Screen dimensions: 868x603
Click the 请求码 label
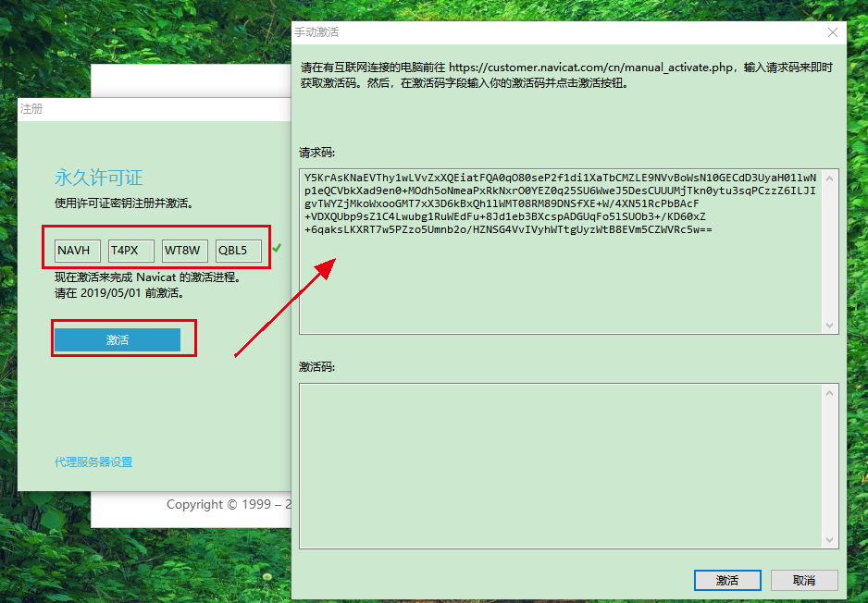coord(316,152)
